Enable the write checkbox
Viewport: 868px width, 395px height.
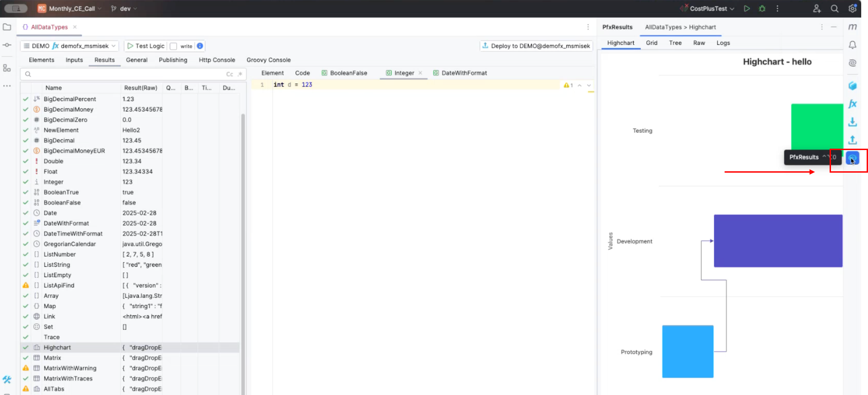pyautogui.click(x=173, y=46)
